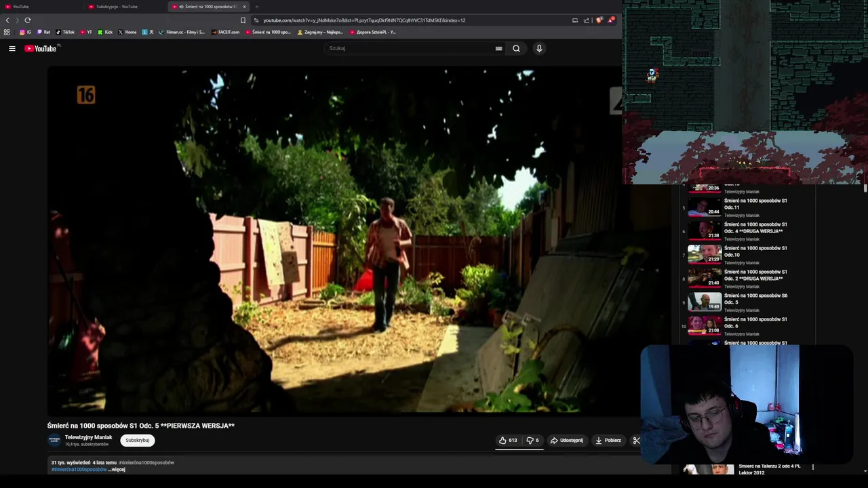The height and width of the screenshot is (488, 868).
Task: Open the X Home bookmark
Action: pos(127,32)
